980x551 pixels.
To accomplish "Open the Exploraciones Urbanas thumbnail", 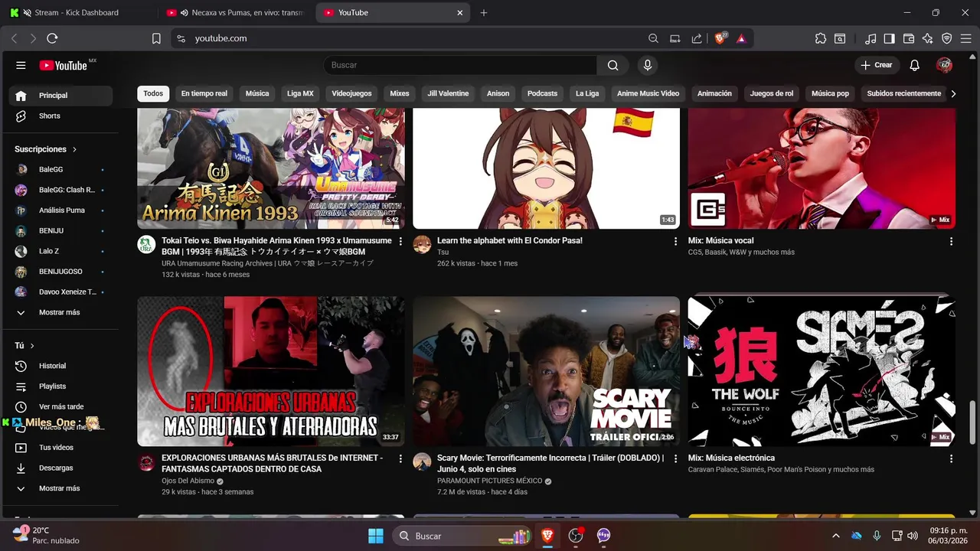I will [271, 371].
